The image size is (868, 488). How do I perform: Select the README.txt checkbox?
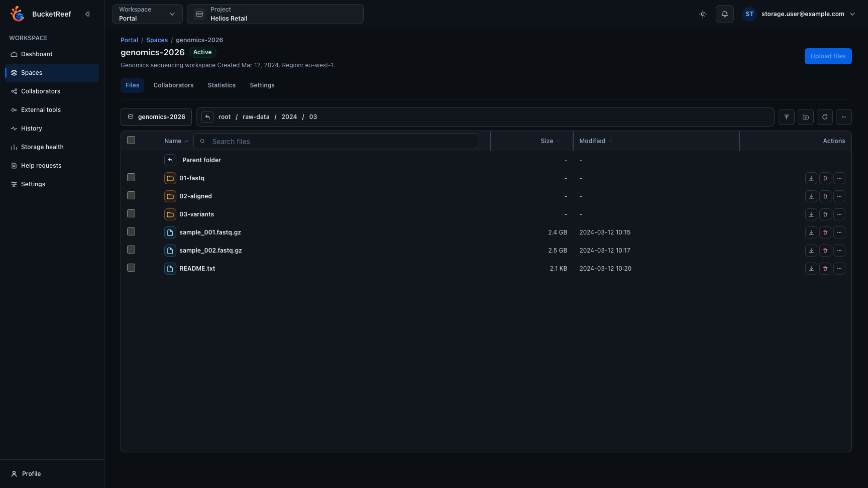pos(131,268)
